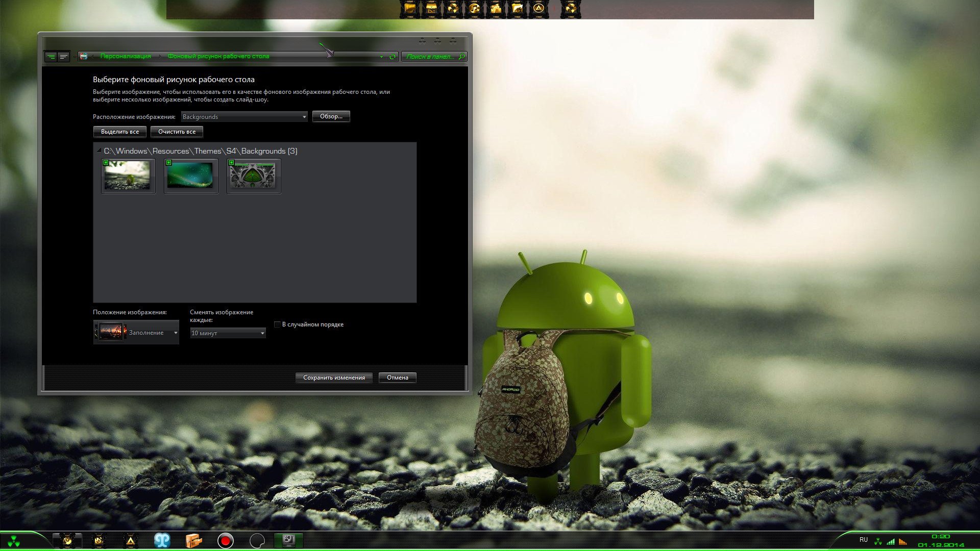Image resolution: width=980 pixels, height=551 pixels.
Task: Click Персонализация breadcrumb navigation link
Action: (125, 56)
